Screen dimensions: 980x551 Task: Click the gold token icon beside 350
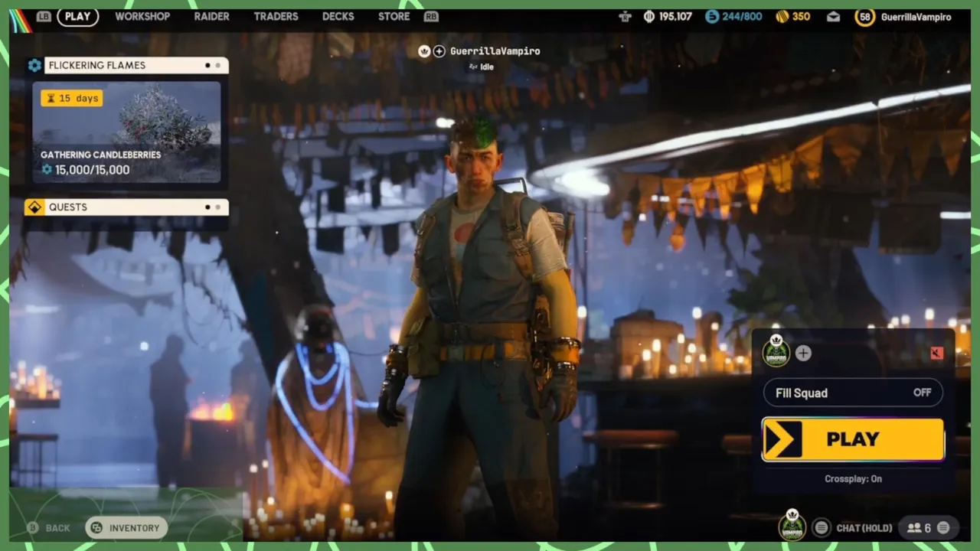pos(782,16)
